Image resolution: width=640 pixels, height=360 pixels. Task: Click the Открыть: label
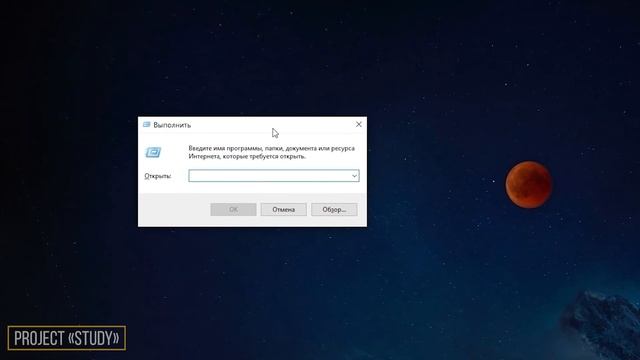[158, 176]
